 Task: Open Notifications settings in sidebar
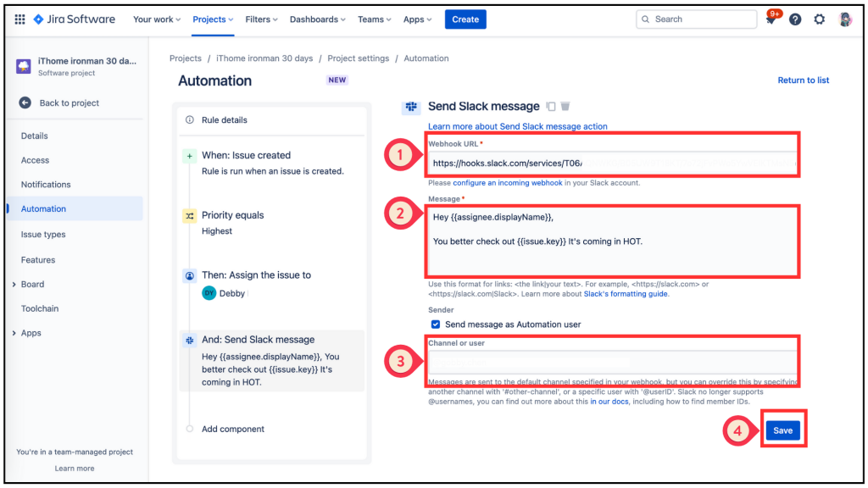click(x=46, y=184)
